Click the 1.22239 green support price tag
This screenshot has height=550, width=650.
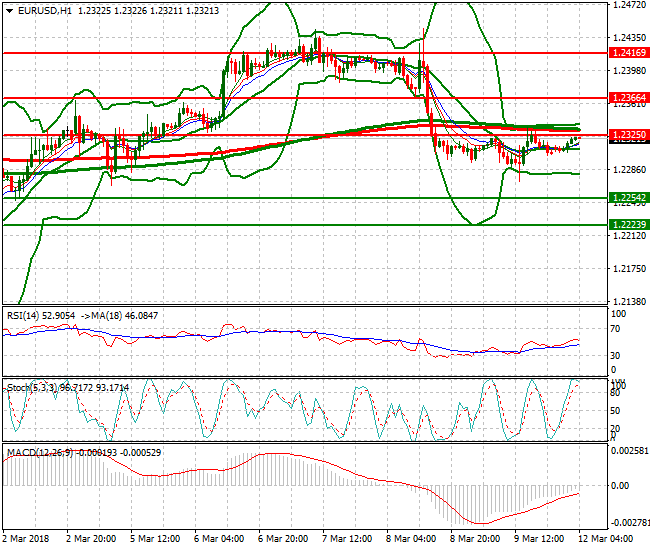pos(629,225)
